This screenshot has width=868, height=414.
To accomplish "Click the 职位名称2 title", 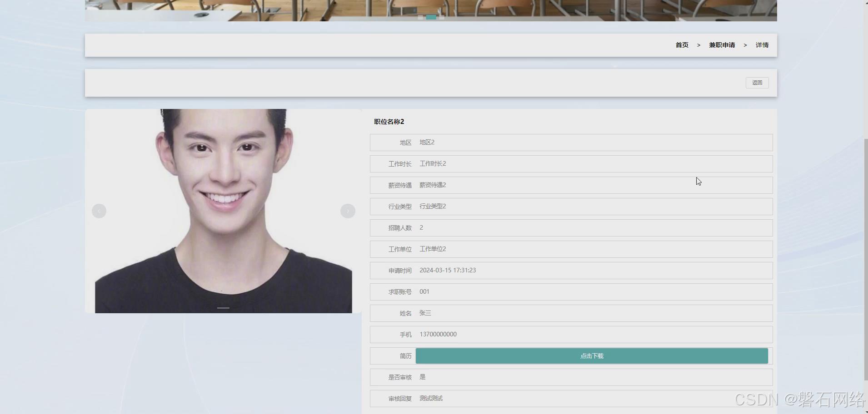I will pyautogui.click(x=389, y=122).
